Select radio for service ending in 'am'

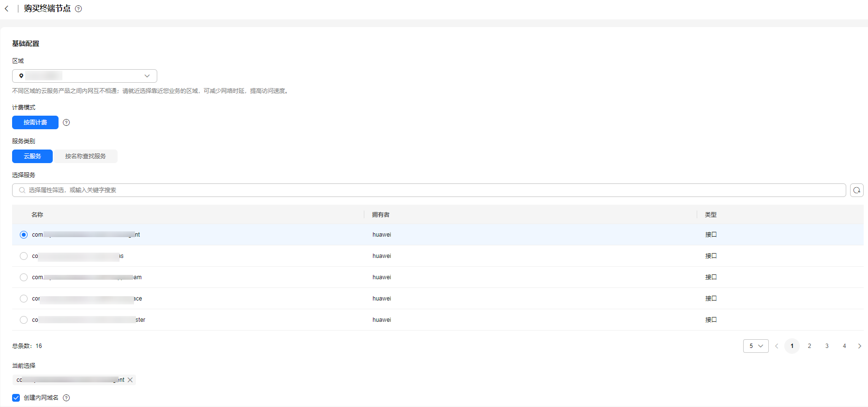point(24,277)
